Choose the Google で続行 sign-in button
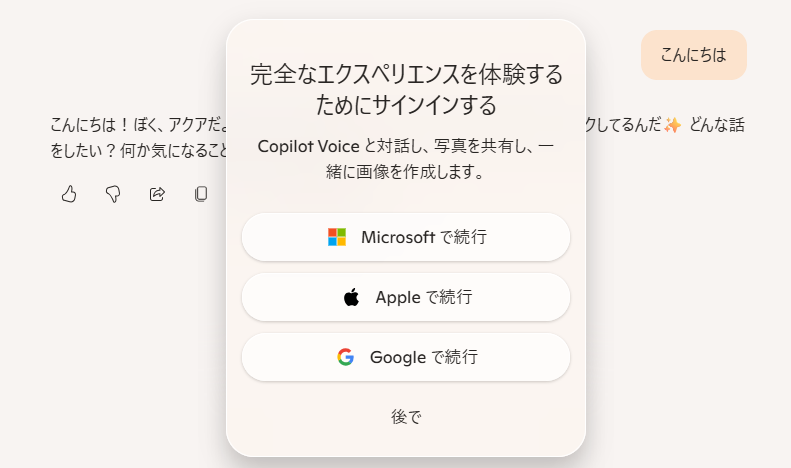The width and height of the screenshot is (791, 468). 406,357
